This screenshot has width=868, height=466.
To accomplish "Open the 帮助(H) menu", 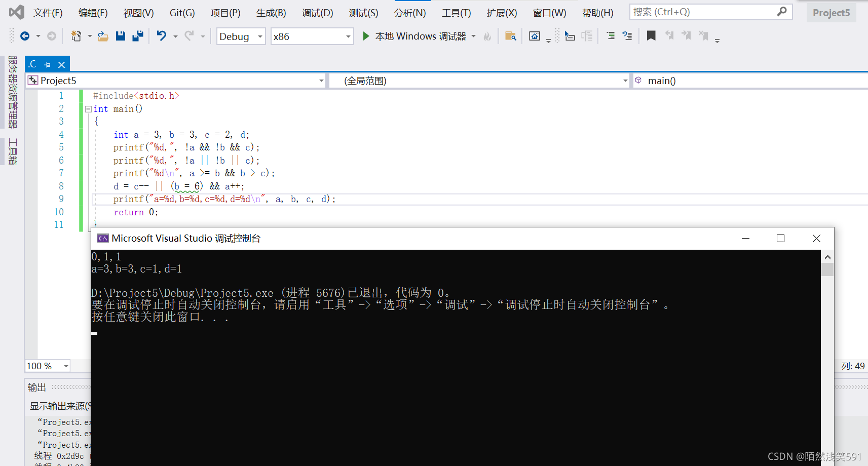I will tap(598, 13).
